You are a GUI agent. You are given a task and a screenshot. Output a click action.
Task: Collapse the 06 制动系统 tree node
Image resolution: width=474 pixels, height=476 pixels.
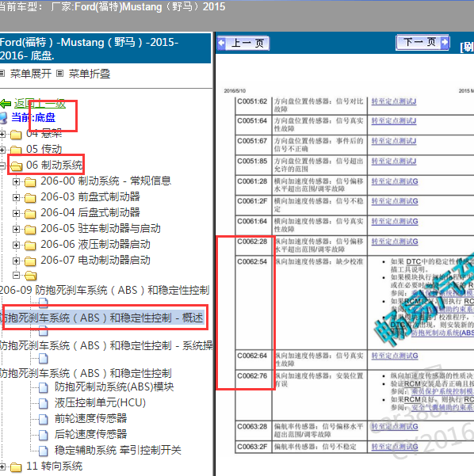tap(2, 166)
